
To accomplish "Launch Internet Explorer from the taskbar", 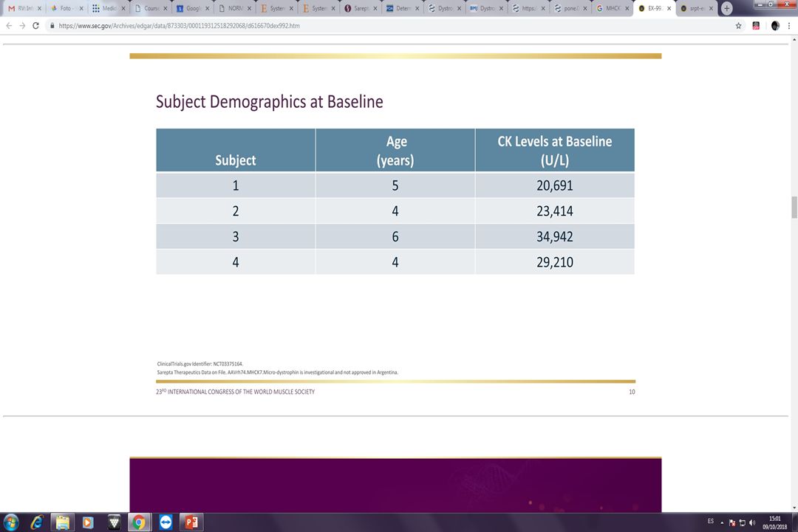I will pyautogui.click(x=37, y=522).
